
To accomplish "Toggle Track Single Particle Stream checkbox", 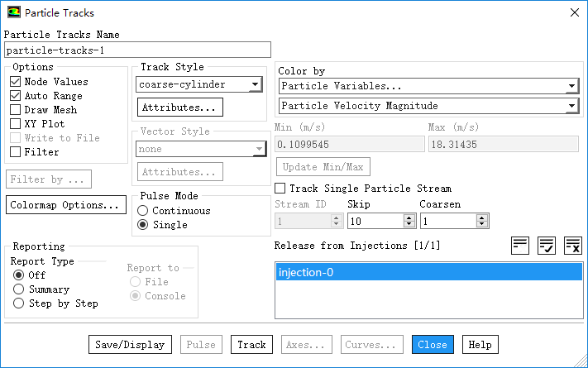I will [280, 189].
